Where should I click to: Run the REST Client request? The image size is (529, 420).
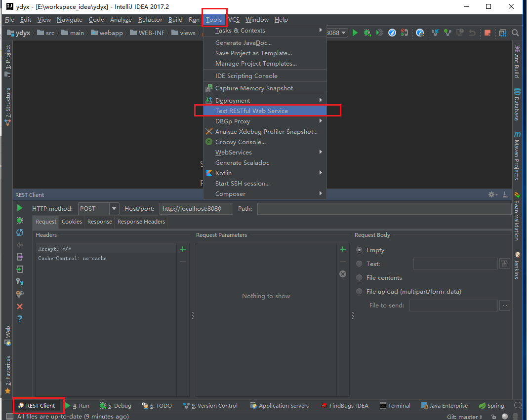tap(20, 208)
